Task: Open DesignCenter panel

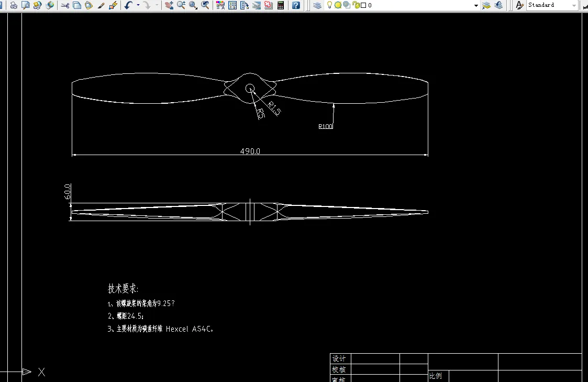Action: pyautogui.click(x=232, y=5)
